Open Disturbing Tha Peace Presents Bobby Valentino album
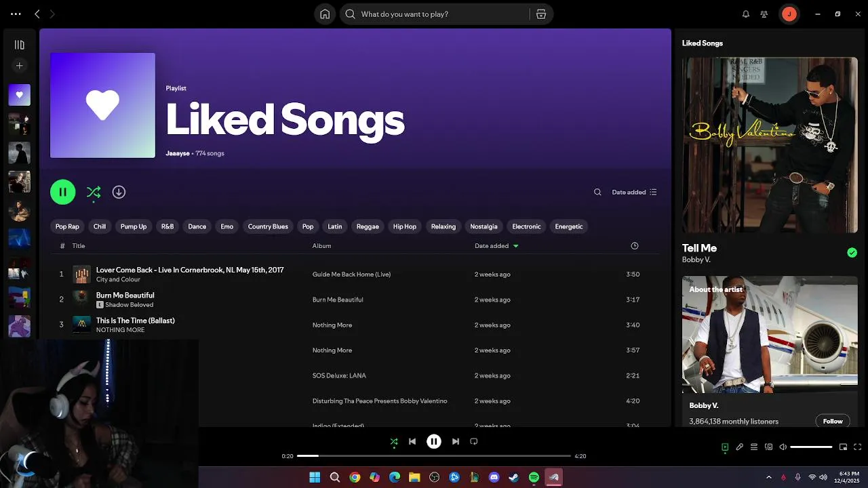The height and width of the screenshot is (488, 868). [x=380, y=401]
